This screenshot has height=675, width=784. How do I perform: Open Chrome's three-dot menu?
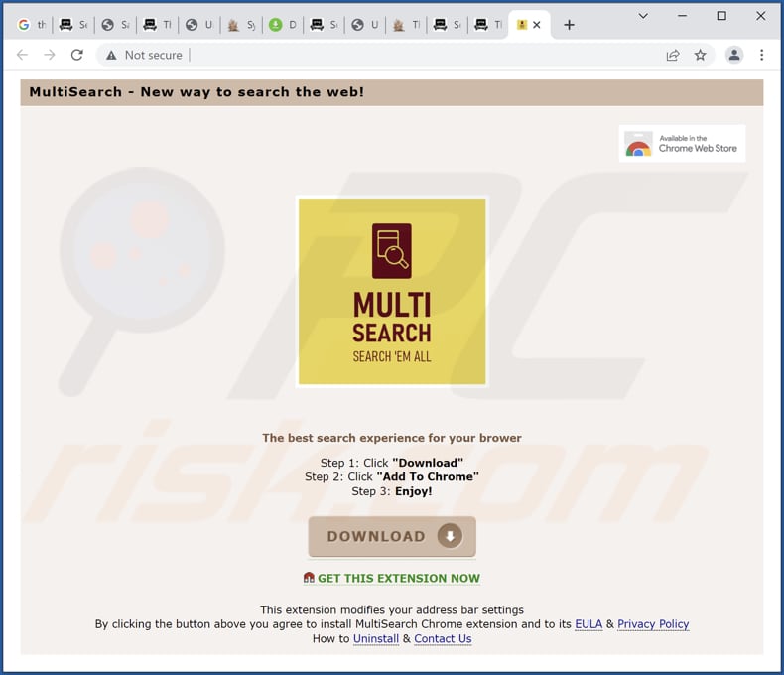click(762, 55)
